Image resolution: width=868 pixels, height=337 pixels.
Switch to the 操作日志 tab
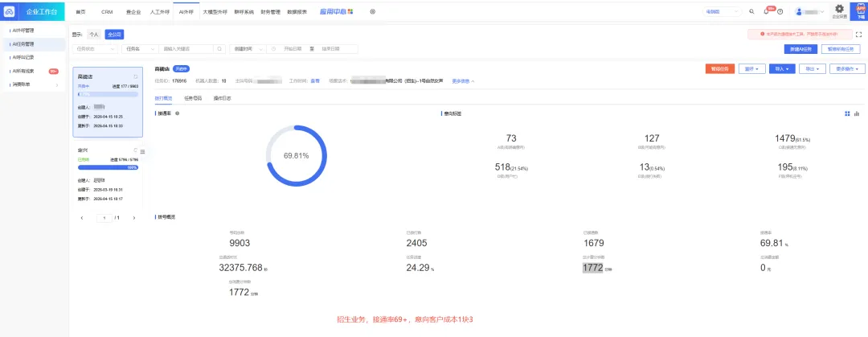click(222, 98)
